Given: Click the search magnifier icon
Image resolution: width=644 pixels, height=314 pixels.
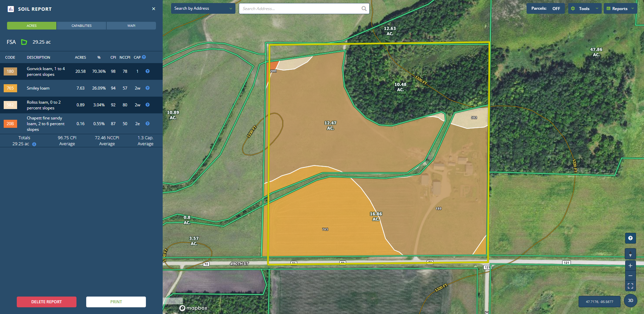Looking at the screenshot, I should [x=364, y=9].
